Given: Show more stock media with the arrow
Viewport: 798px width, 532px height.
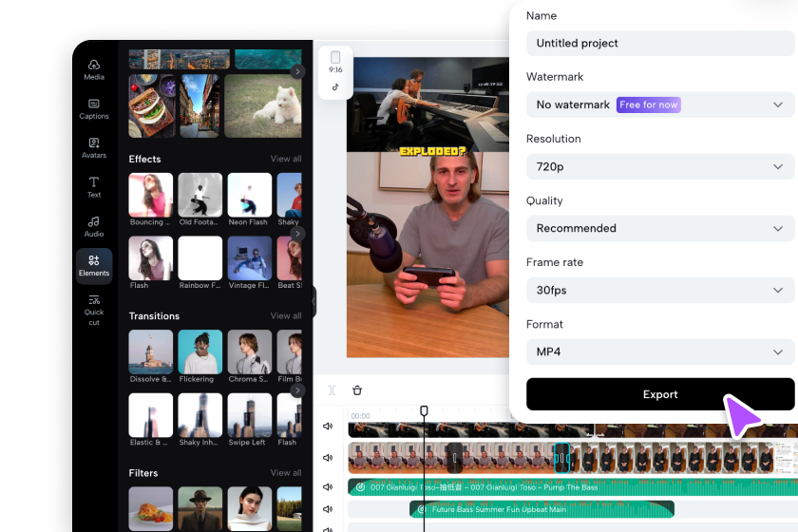Looking at the screenshot, I should coord(297,71).
